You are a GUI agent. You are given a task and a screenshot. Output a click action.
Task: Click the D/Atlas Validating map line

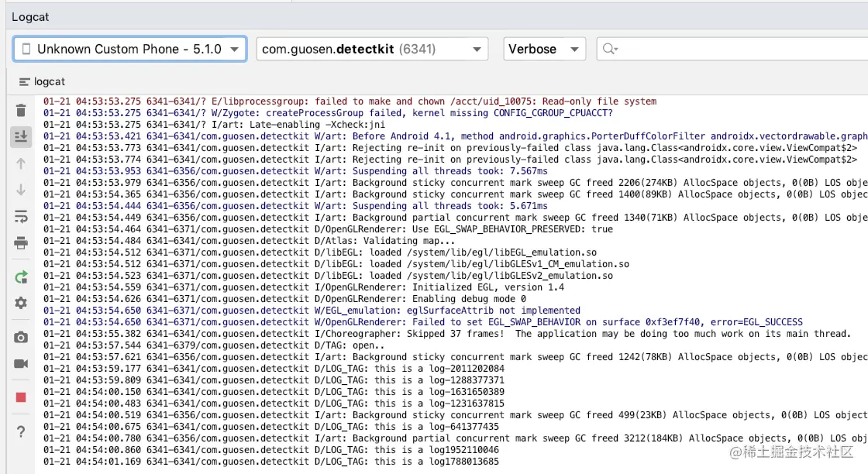coord(249,241)
